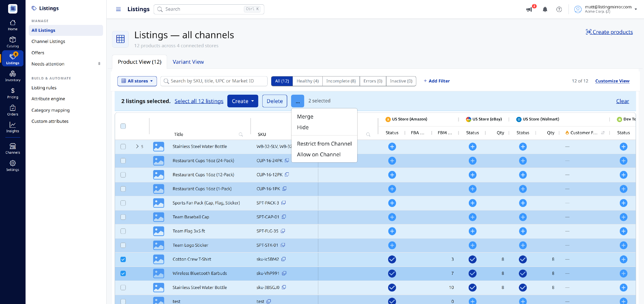Image resolution: width=644 pixels, height=304 pixels.
Task: Click the Delete button
Action: pyautogui.click(x=275, y=101)
